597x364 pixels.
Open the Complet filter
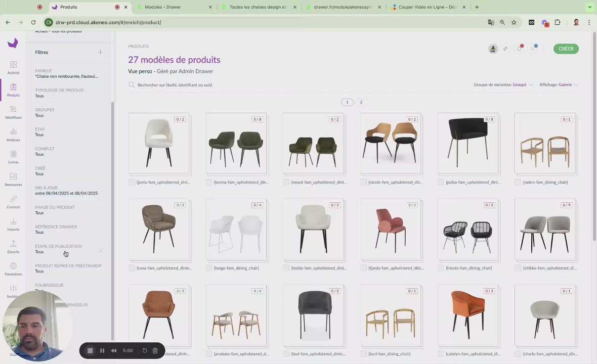pos(45,151)
